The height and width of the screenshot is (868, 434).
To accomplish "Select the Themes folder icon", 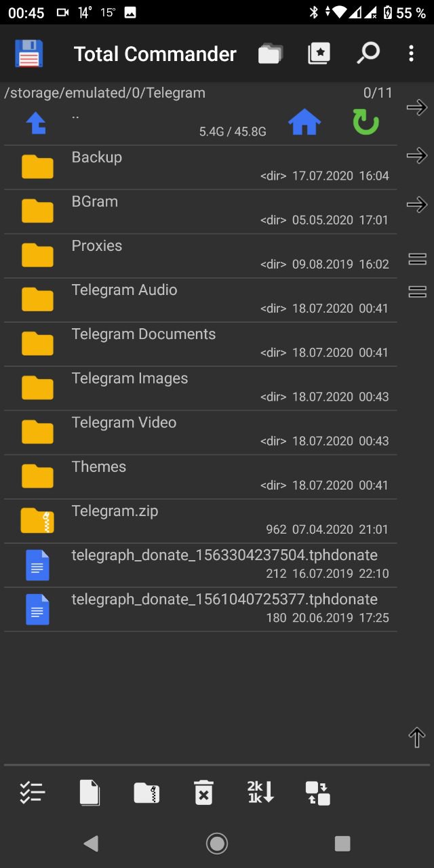I will (37, 476).
